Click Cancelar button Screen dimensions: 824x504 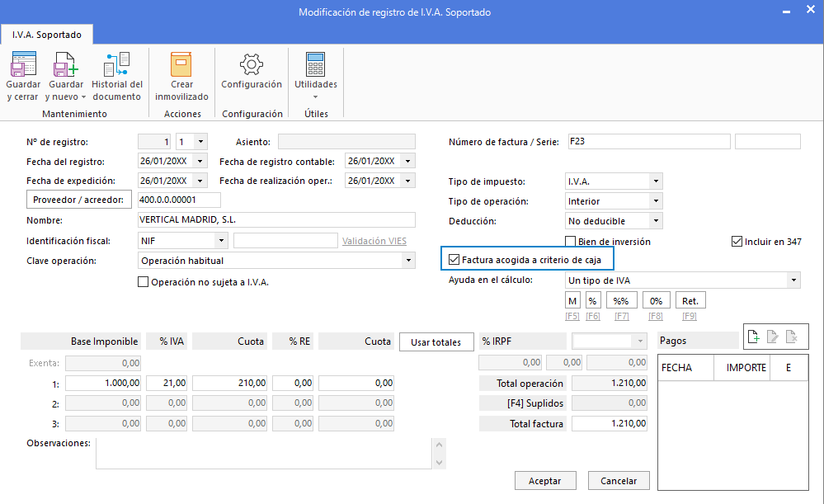pyautogui.click(x=619, y=481)
